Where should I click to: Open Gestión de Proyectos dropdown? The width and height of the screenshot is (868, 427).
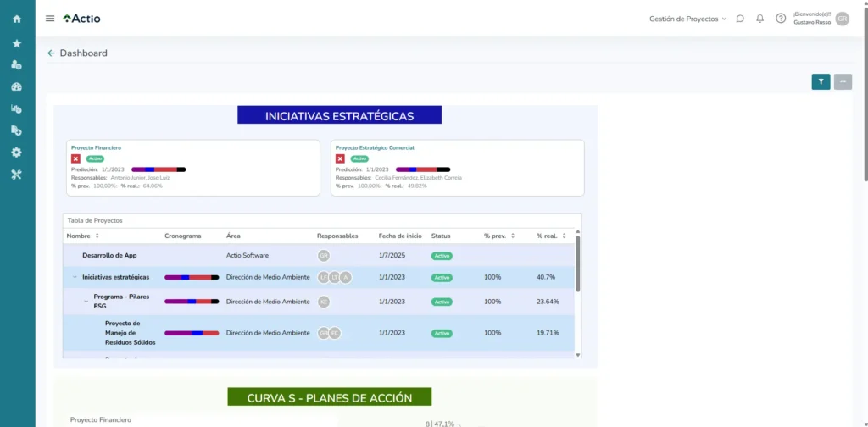[687, 19]
